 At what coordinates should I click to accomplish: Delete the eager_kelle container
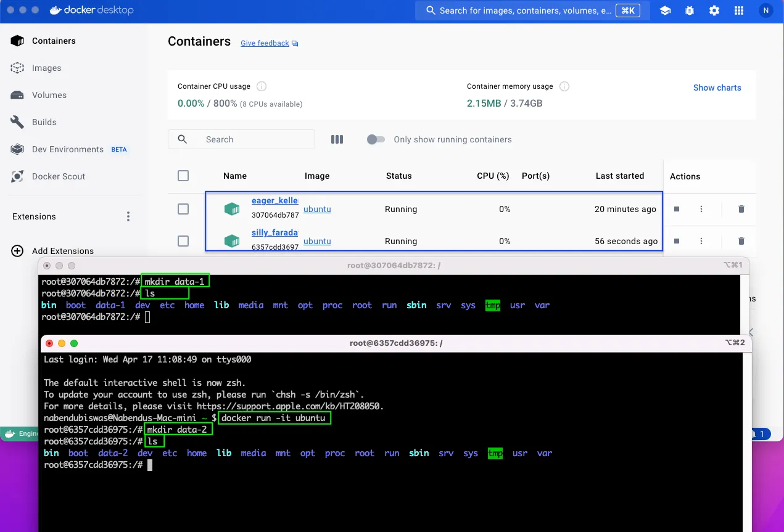click(741, 209)
